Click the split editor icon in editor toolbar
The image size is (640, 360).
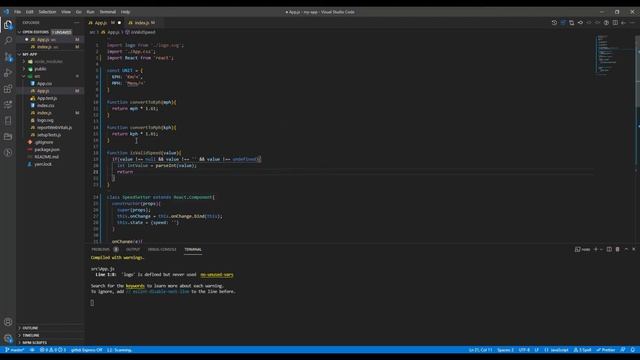615,23
